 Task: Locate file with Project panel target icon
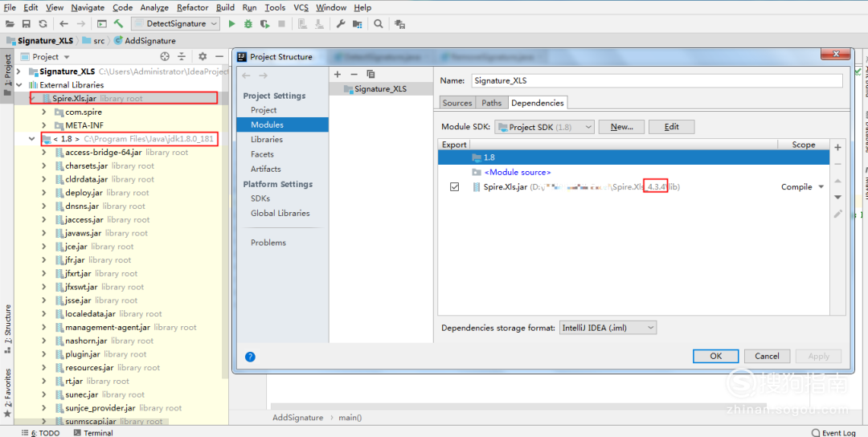tap(165, 56)
